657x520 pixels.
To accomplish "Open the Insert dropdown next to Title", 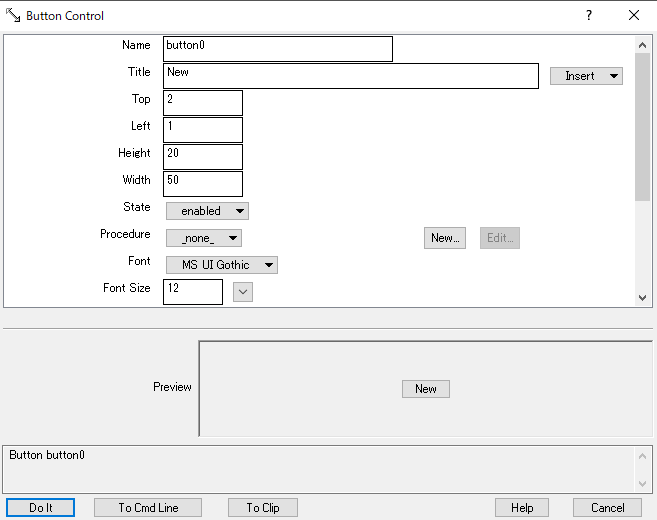I will click(586, 76).
